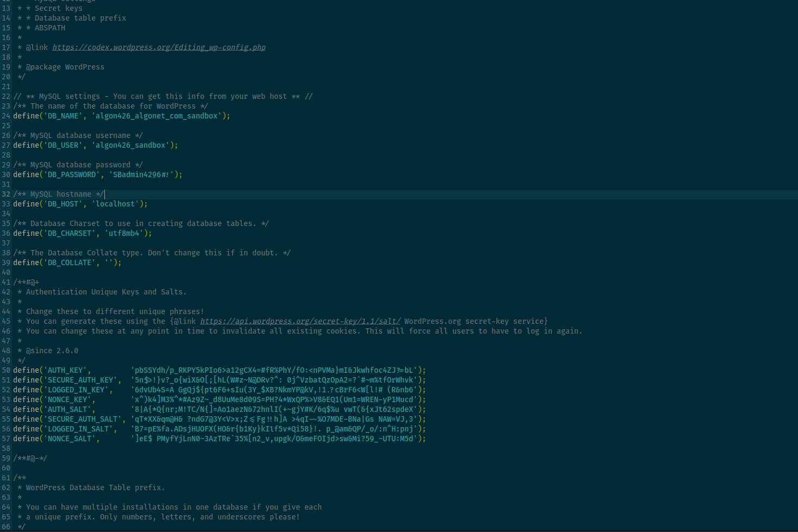Image resolution: width=798 pixels, height=532 pixels.
Task: Click line number 30 in the gutter
Action: 6,174
